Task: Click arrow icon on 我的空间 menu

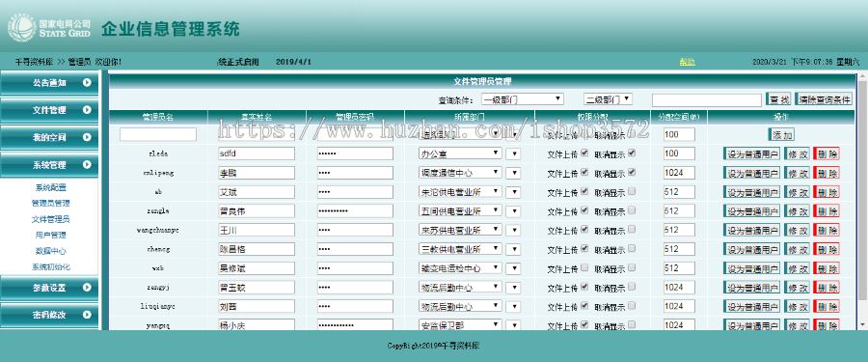Action: [x=87, y=137]
